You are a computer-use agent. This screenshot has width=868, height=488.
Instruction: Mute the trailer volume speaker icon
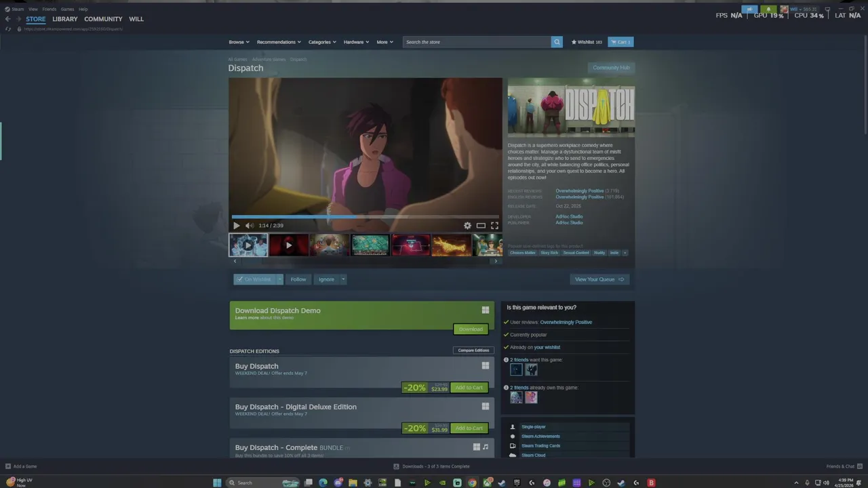[x=249, y=226]
